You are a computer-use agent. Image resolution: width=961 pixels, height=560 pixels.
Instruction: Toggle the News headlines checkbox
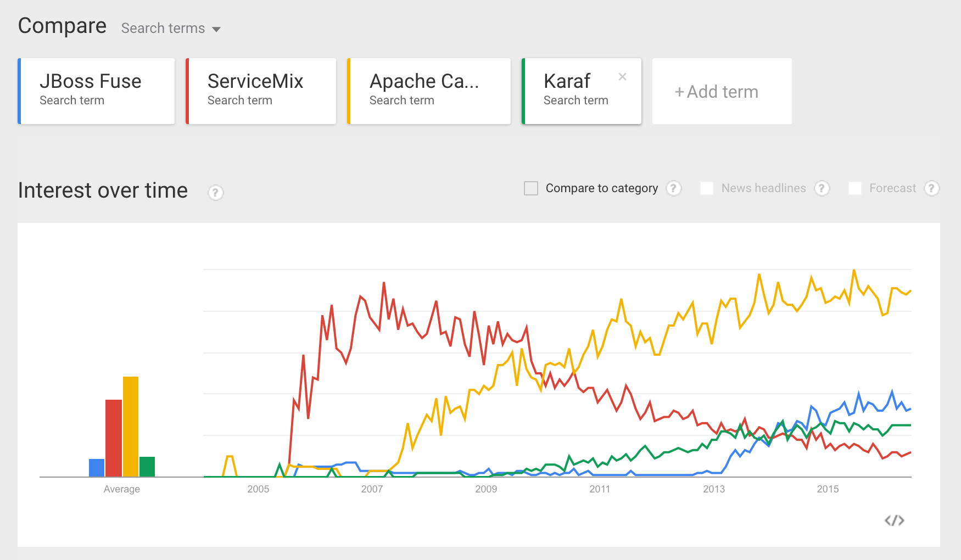point(707,188)
